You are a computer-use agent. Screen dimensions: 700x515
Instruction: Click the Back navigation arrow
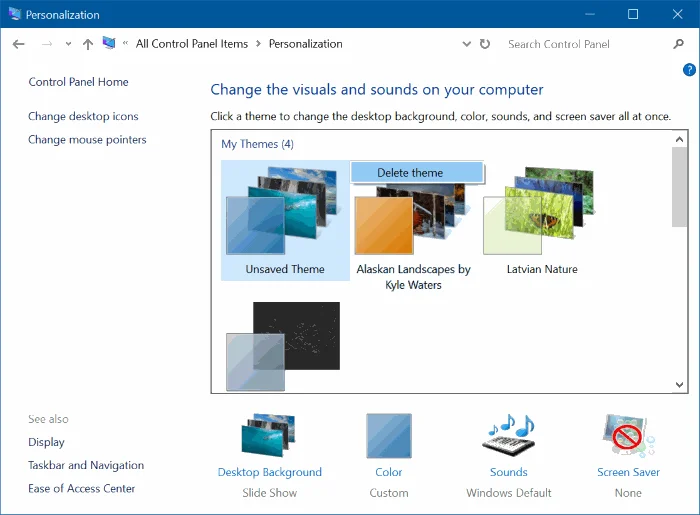click(18, 44)
